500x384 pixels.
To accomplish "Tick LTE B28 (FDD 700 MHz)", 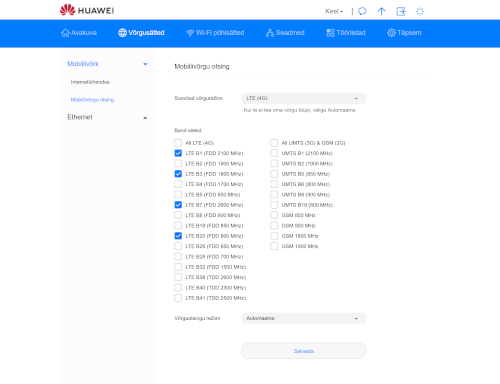I will tap(178, 257).
